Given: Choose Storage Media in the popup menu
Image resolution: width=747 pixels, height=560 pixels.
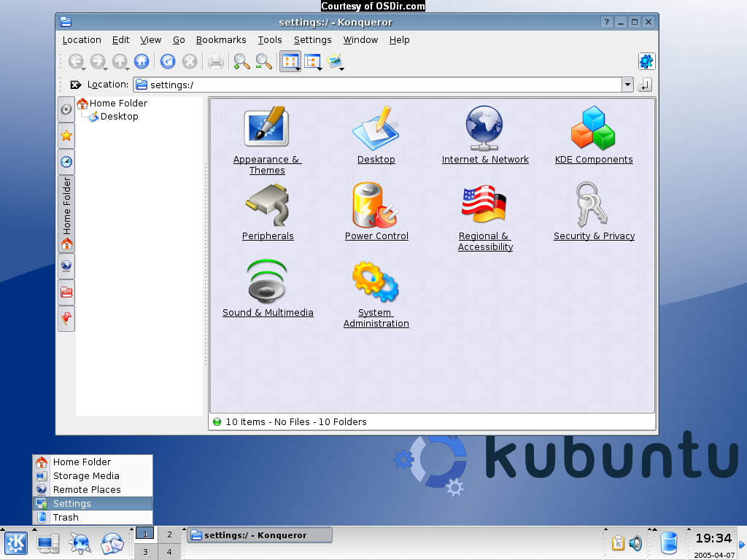Looking at the screenshot, I should (93, 475).
